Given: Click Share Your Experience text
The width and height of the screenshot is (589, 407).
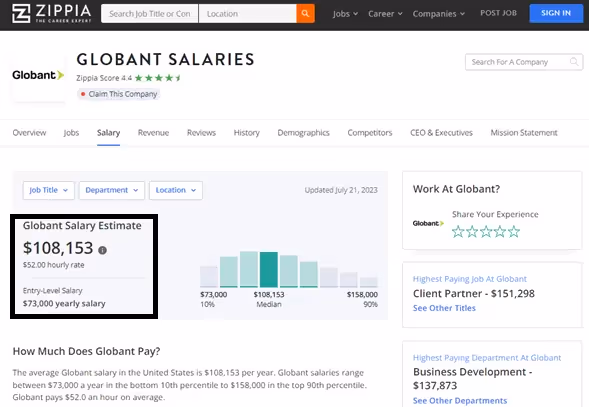Looking at the screenshot, I should (495, 214).
